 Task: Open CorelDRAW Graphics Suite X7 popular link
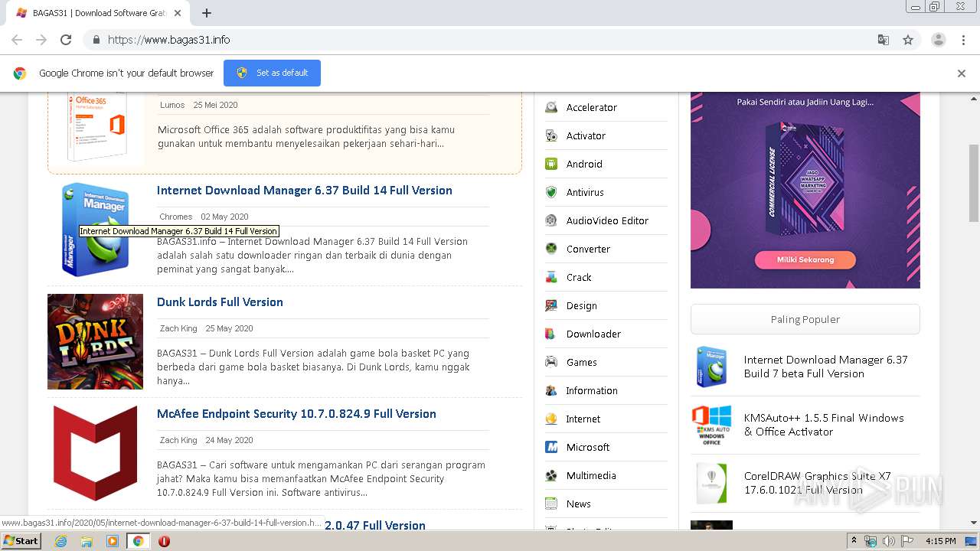tap(818, 483)
